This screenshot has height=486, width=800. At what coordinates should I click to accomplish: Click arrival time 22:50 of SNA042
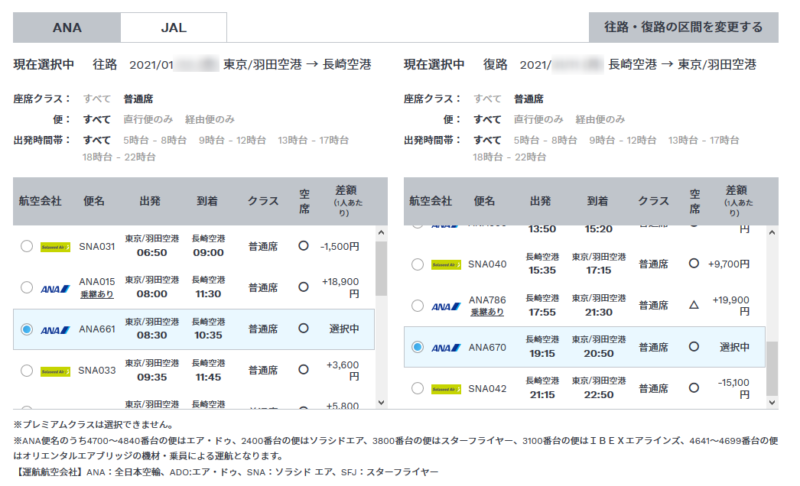tap(598, 395)
